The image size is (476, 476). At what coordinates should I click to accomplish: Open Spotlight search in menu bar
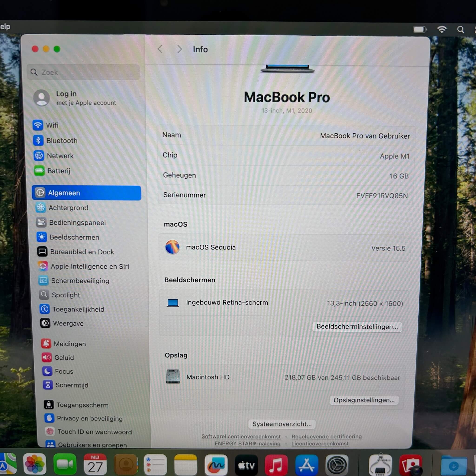click(x=460, y=30)
